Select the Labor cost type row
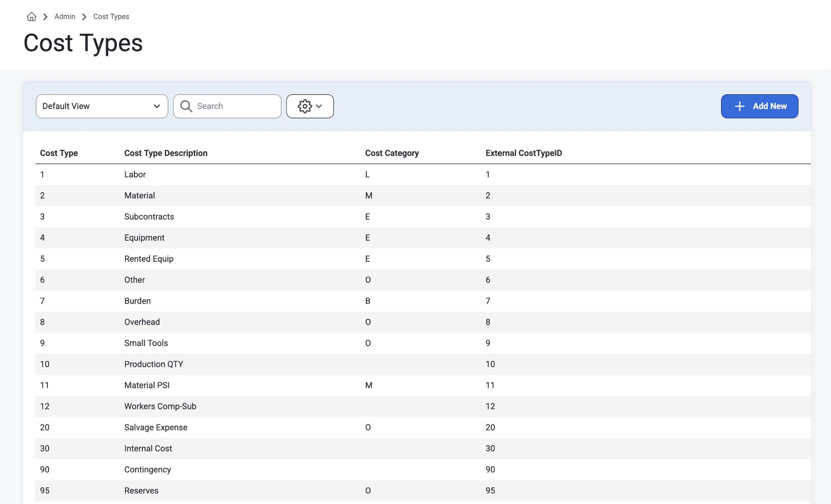The image size is (831, 504). point(423,174)
